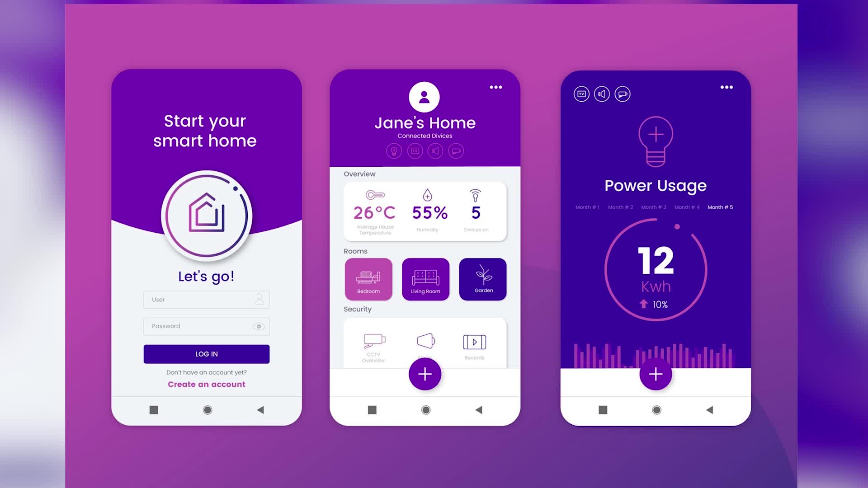Viewport: 868px width, 488px height.
Task: Expand the three-dot menu on Jane's Home screen
Action: pyautogui.click(x=495, y=88)
